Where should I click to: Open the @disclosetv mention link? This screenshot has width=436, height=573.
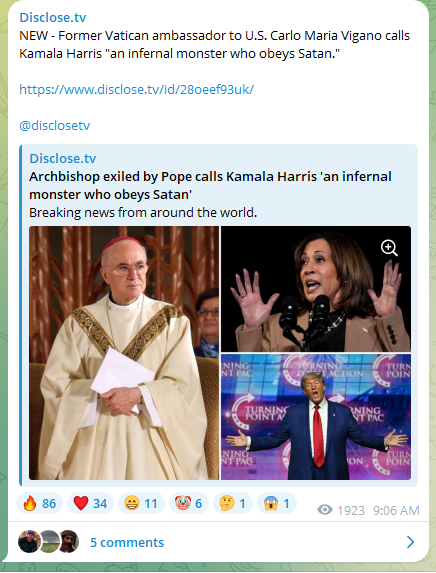[54, 125]
